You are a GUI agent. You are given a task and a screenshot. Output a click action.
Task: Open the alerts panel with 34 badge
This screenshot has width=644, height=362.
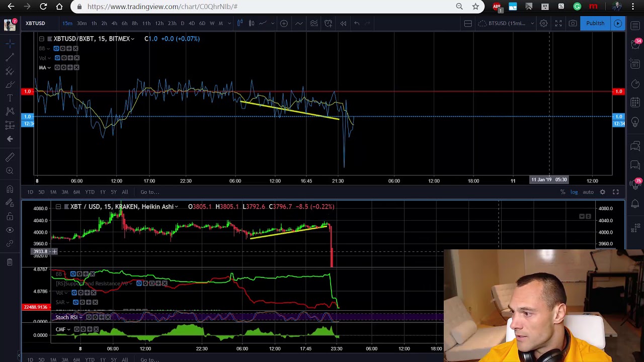pos(635,44)
